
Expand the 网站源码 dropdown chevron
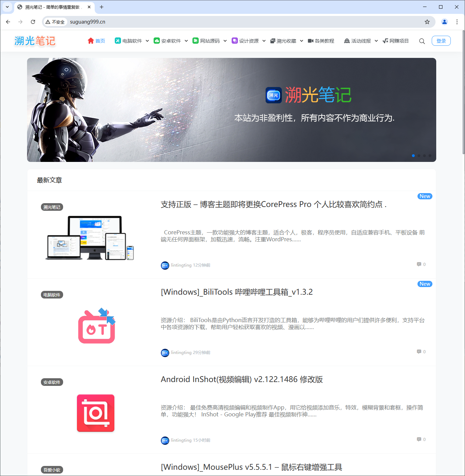click(x=225, y=41)
